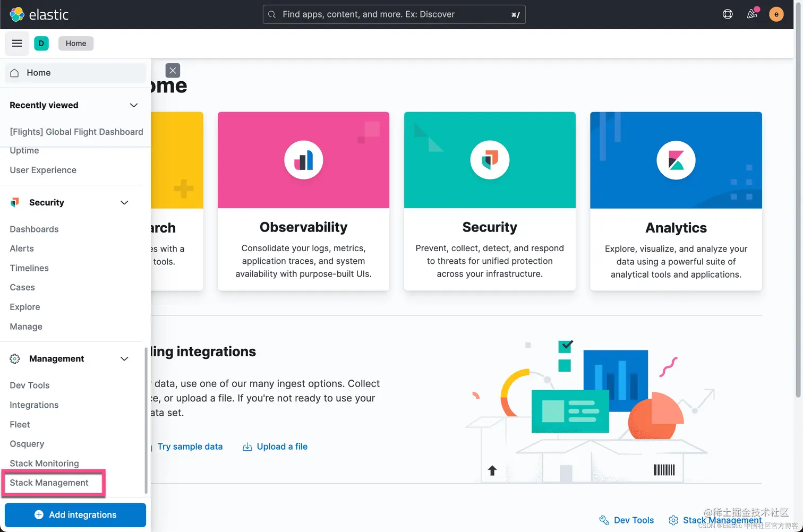This screenshot has height=532, width=803.
Task: Open Cases in the sidebar
Action: coord(22,287)
